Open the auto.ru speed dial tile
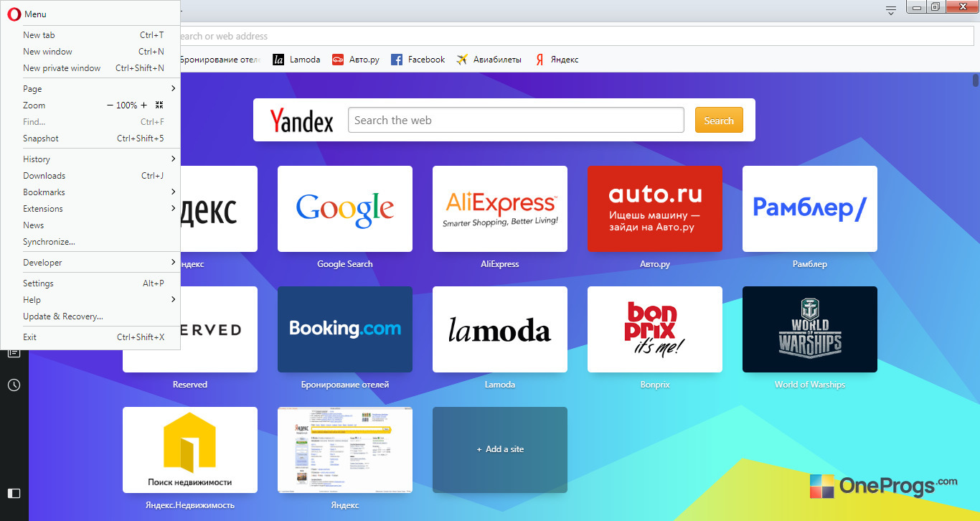The width and height of the screenshot is (980, 521). (655, 209)
